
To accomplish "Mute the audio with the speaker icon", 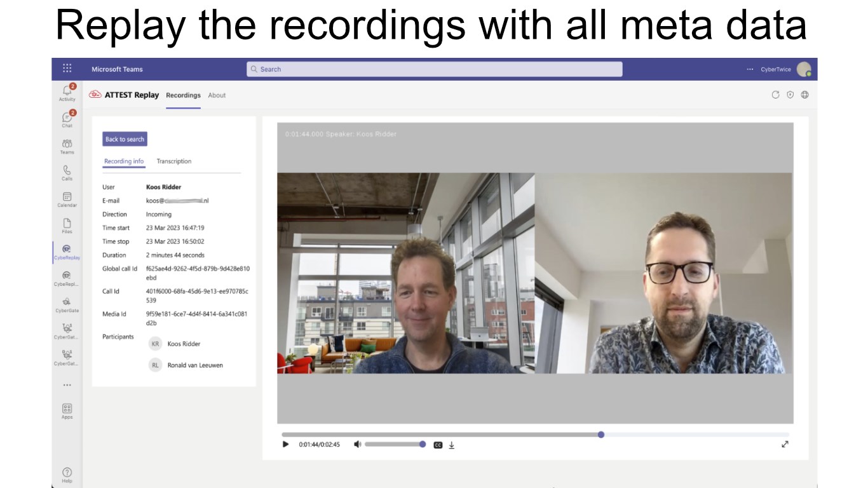I will [357, 444].
